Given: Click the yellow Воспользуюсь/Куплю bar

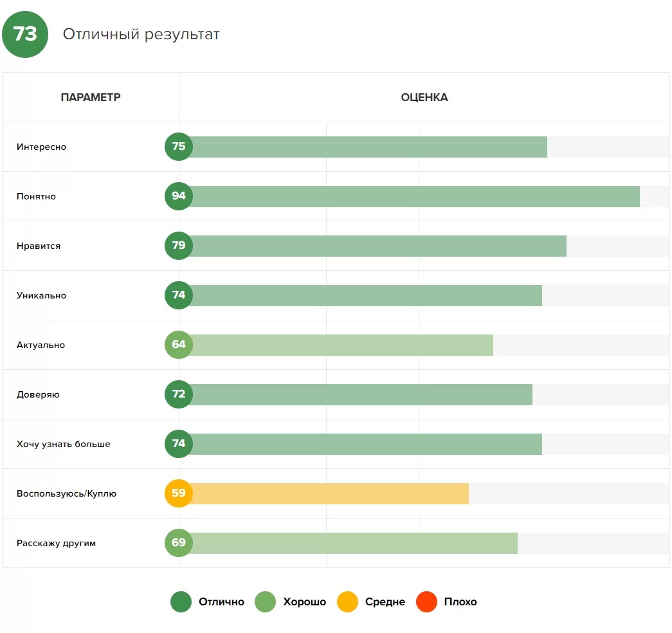Looking at the screenshot, I should pos(328,493).
